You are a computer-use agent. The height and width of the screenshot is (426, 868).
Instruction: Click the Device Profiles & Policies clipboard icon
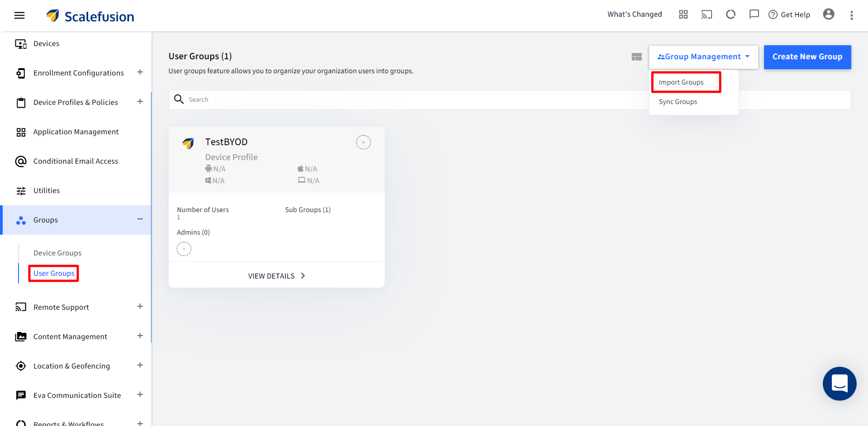pyautogui.click(x=21, y=103)
